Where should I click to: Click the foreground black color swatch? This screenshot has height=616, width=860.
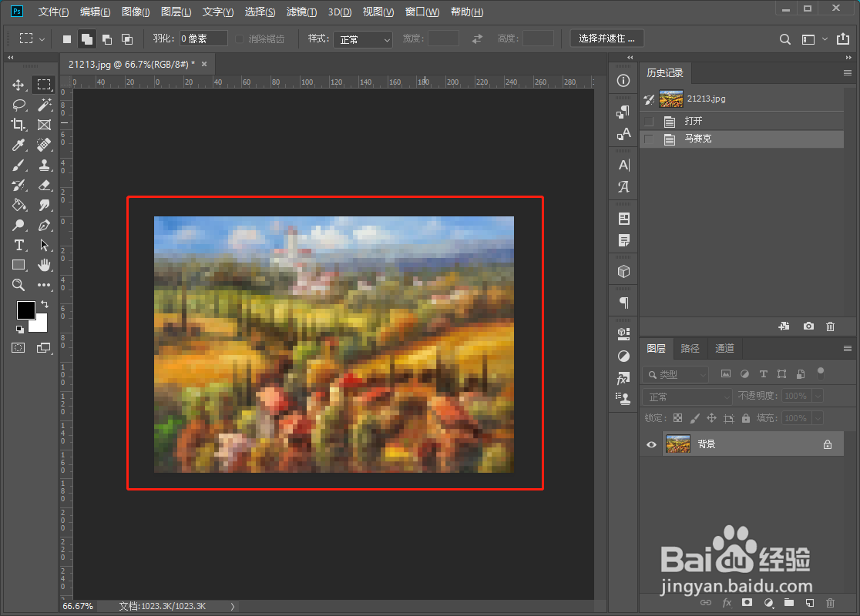[25, 310]
